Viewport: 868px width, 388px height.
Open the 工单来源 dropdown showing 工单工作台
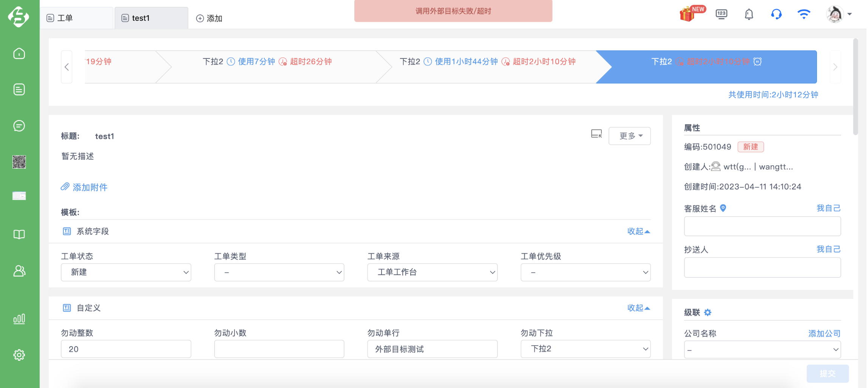tap(432, 272)
